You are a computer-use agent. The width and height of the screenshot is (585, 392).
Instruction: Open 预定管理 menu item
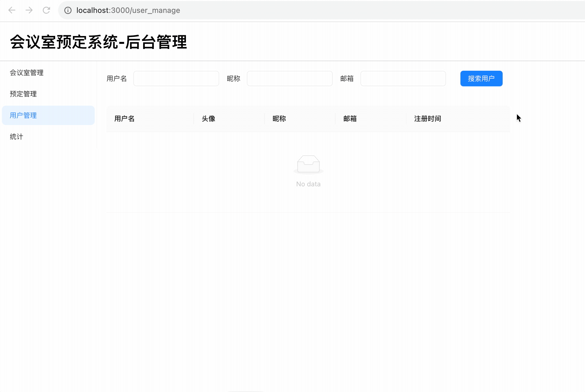[23, 94]
